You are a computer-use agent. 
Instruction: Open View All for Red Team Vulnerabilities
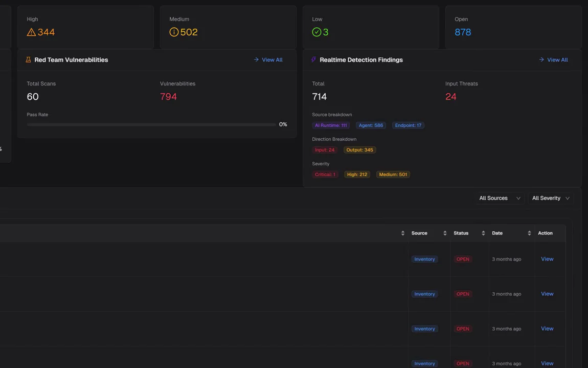tap(268, 60)
